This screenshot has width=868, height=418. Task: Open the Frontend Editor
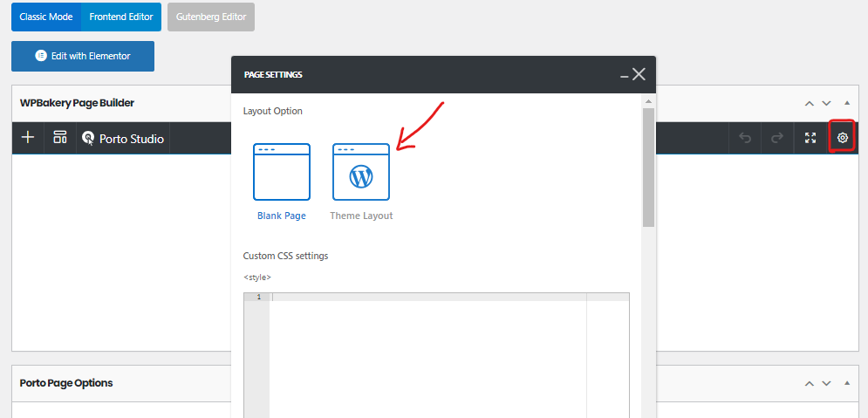click(x=121, y=17)
